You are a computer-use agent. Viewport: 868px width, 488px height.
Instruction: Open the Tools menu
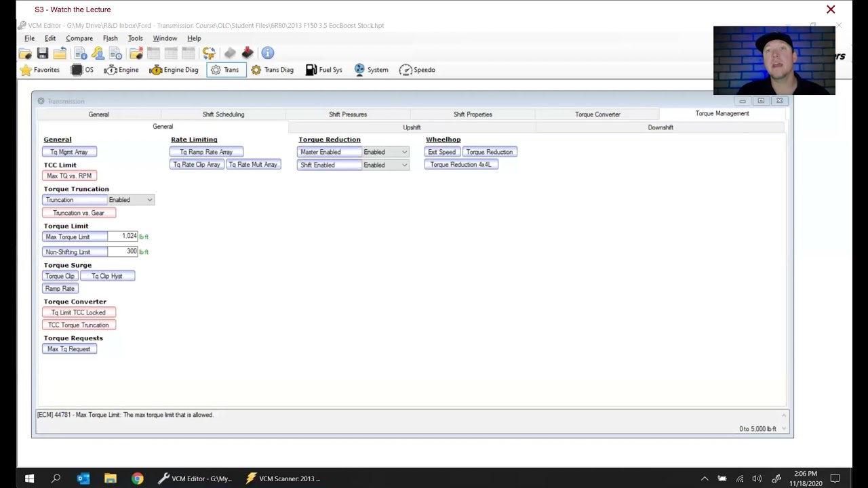click(136, 39)
